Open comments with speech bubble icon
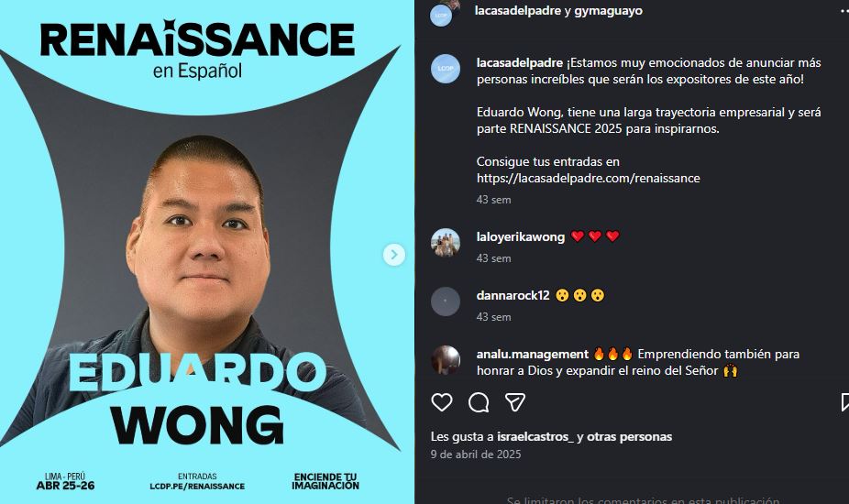The width and height of the screenshot is (849, 504). 479,402
